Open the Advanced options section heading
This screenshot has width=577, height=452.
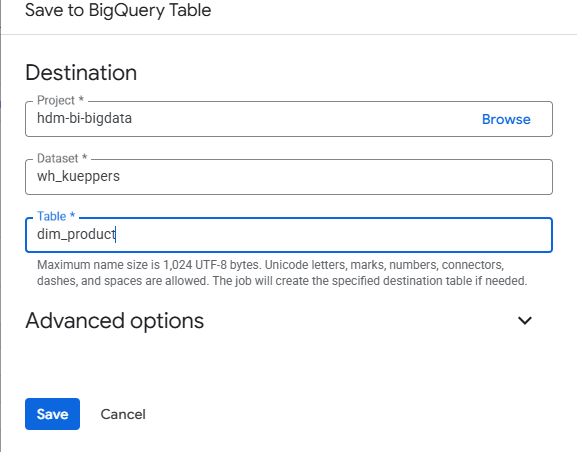(114, 321)
